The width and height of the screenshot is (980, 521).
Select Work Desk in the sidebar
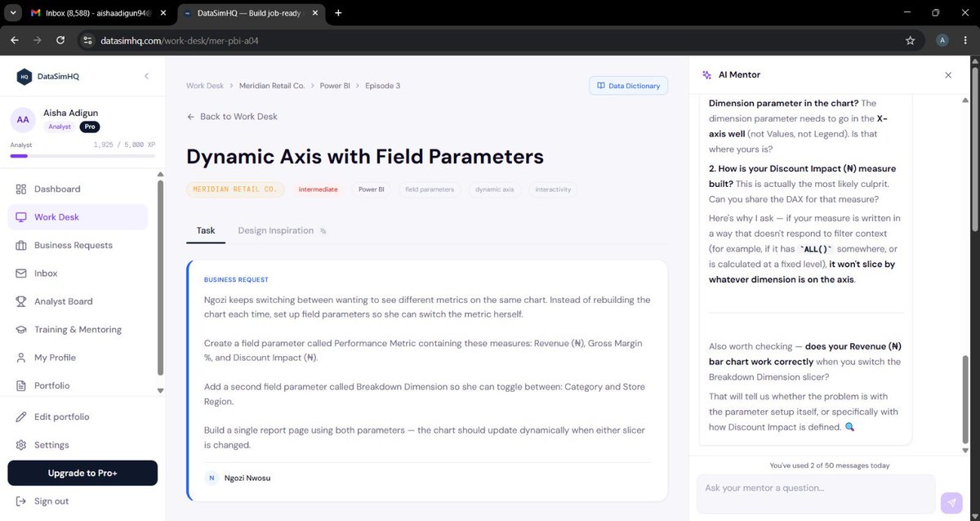point(78,217)
